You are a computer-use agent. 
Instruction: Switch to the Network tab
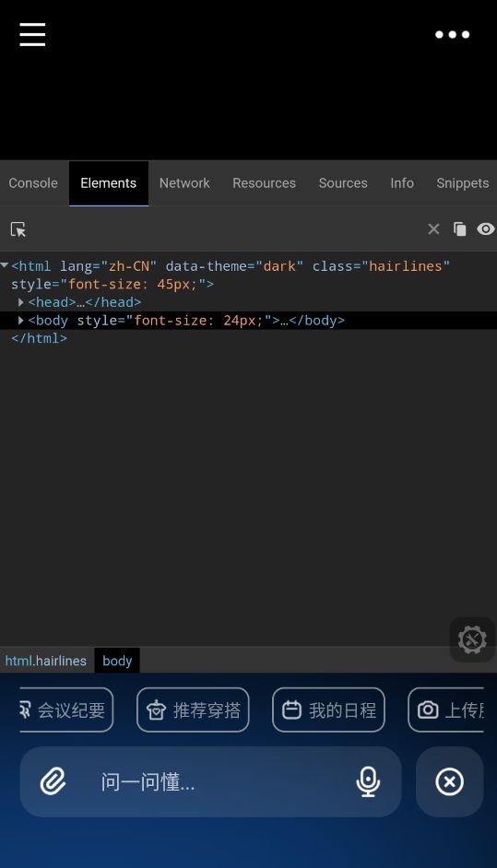click(x=184, y=183)
